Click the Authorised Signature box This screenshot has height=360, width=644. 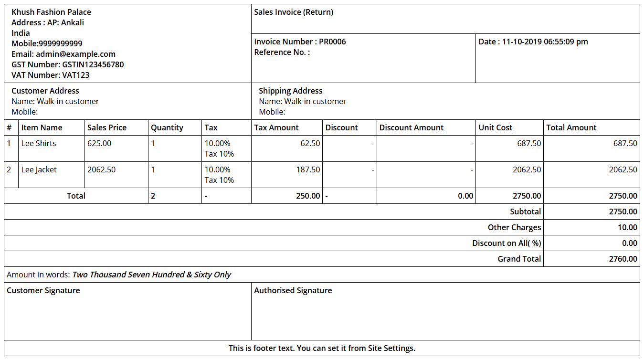[445, 311]
